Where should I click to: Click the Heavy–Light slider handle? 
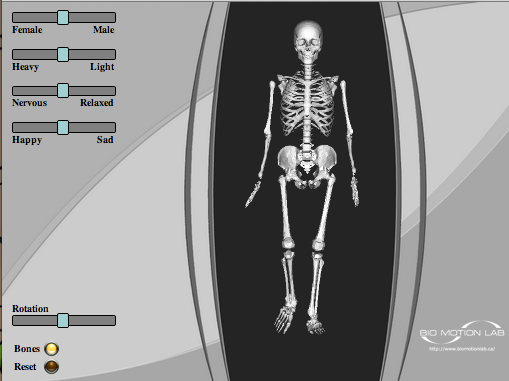tap(63, 54)
